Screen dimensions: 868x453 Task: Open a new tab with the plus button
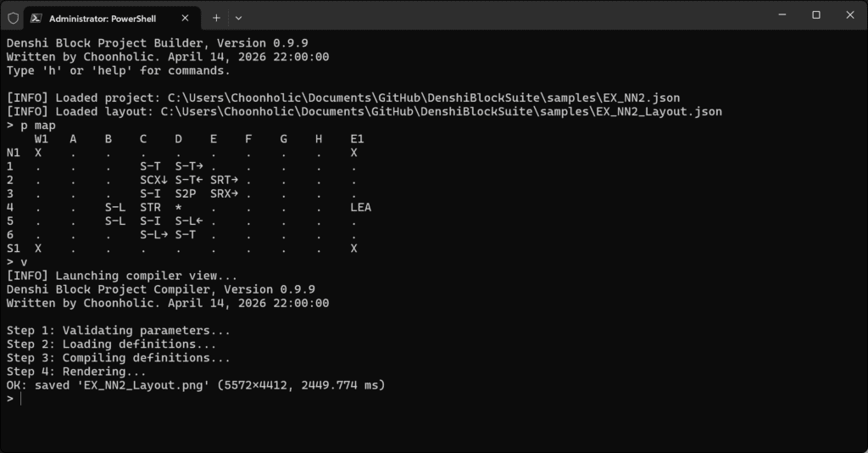[x=216, y=17]
